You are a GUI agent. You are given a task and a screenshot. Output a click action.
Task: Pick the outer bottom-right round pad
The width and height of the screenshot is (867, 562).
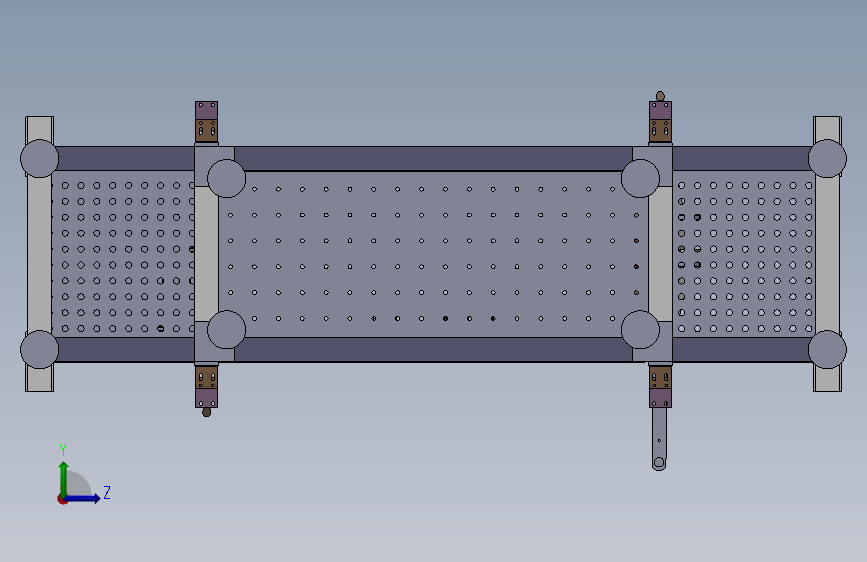tap(827, 350)
